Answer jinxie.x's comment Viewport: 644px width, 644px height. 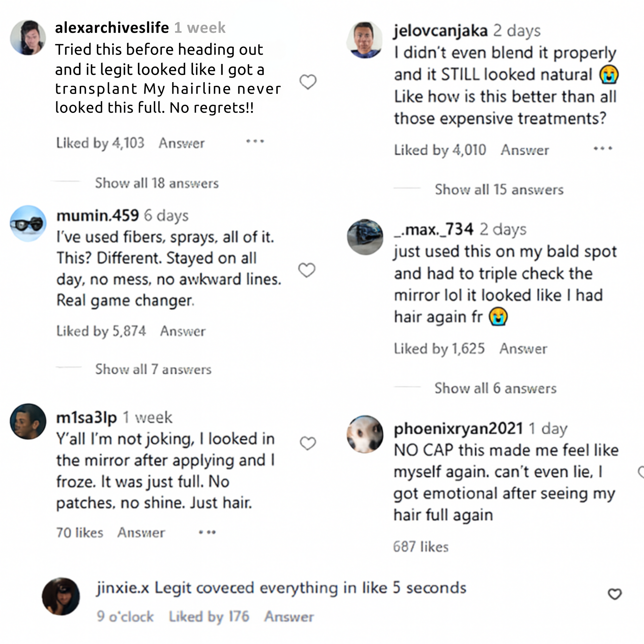click(289, 617)
